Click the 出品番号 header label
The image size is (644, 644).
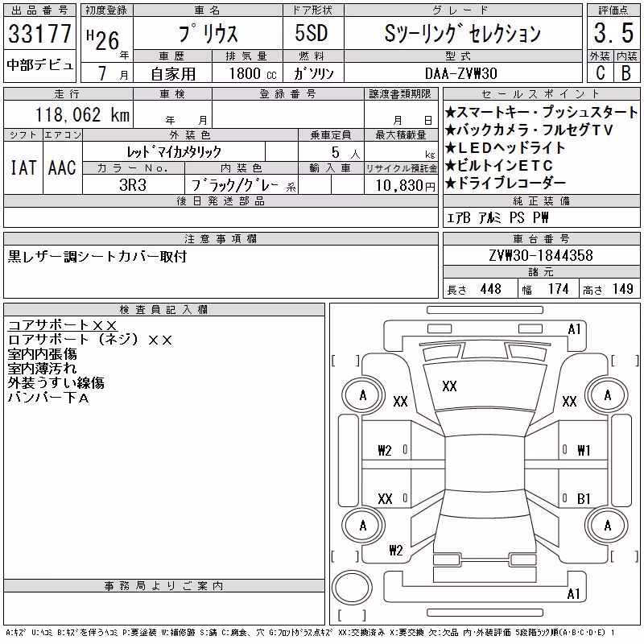39,10
